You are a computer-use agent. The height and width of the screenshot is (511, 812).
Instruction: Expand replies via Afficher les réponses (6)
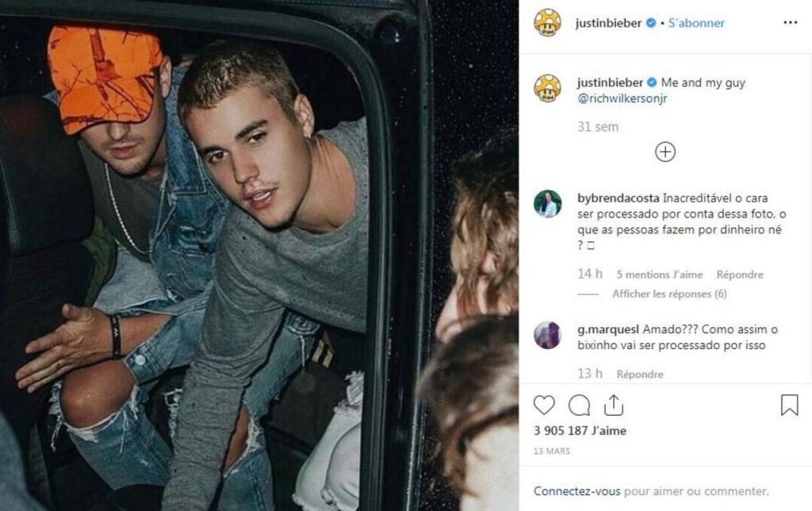pyautogui.click(x=669, y=294)
